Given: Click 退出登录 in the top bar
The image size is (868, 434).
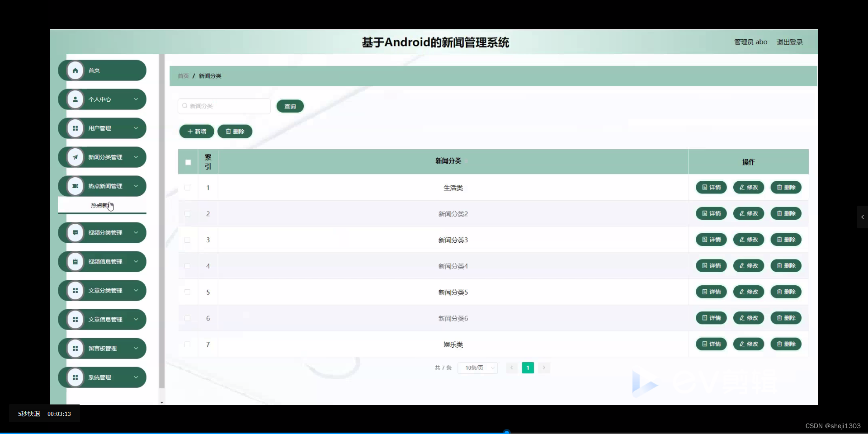Looking at the screenshot, I should [x=790, y=42].
